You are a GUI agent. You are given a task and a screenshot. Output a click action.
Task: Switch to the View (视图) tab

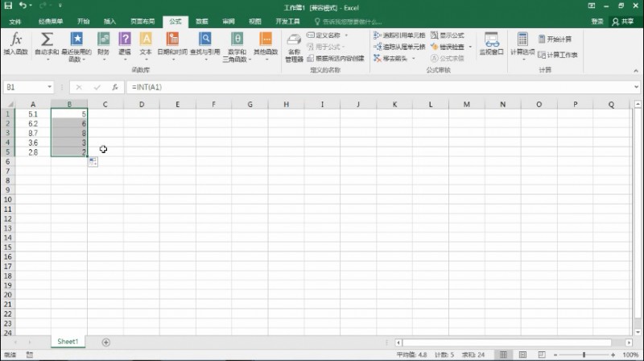[255, 22]
